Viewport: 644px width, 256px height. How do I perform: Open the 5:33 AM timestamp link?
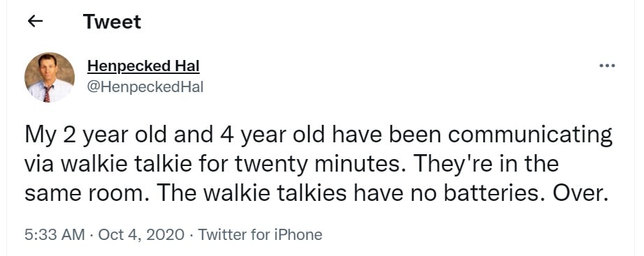tap(54, 234)
